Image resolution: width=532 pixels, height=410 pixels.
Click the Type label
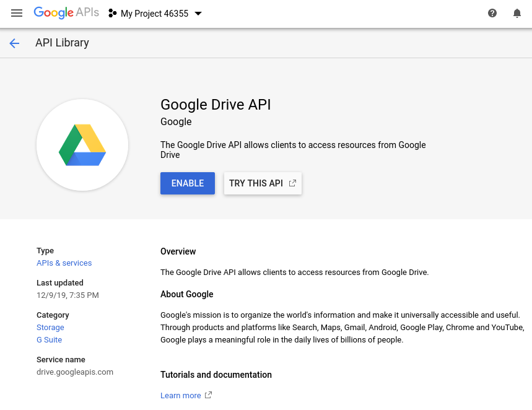coord(45,251)
